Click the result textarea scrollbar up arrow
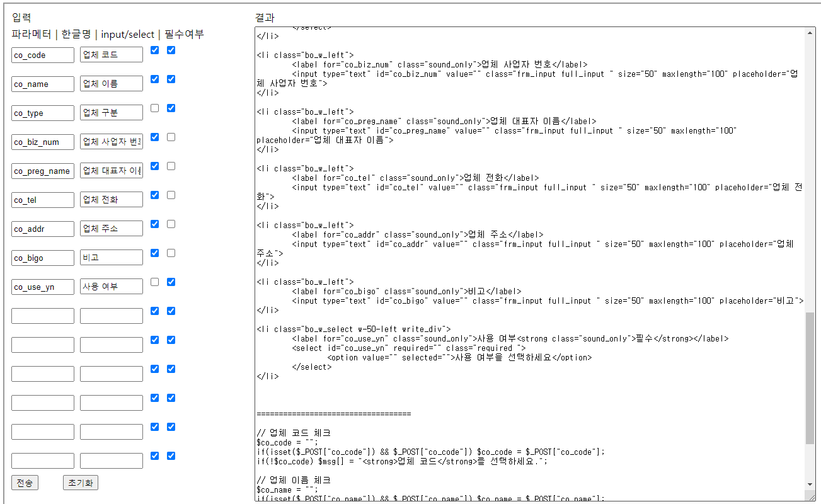821x504 pixels. click(810, 33)
